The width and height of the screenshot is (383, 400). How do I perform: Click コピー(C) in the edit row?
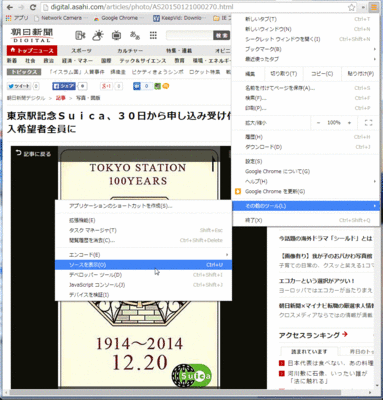[322, 74]
